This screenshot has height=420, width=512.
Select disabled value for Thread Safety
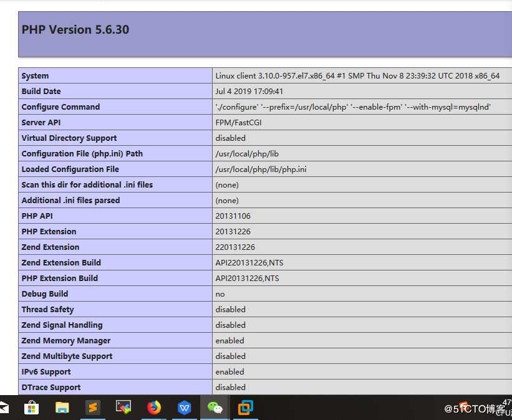click(x=231, y=309)
